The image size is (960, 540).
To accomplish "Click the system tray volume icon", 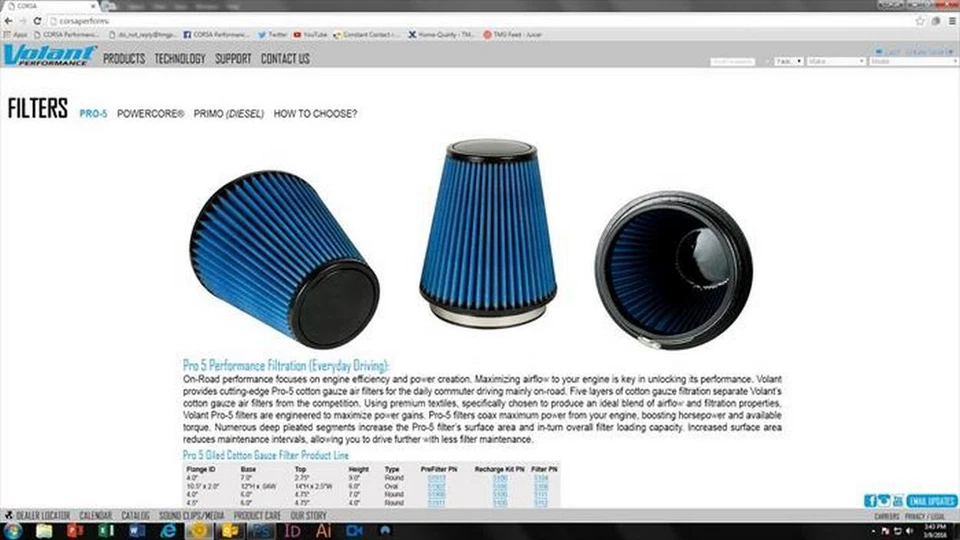I will click(909, 531).
